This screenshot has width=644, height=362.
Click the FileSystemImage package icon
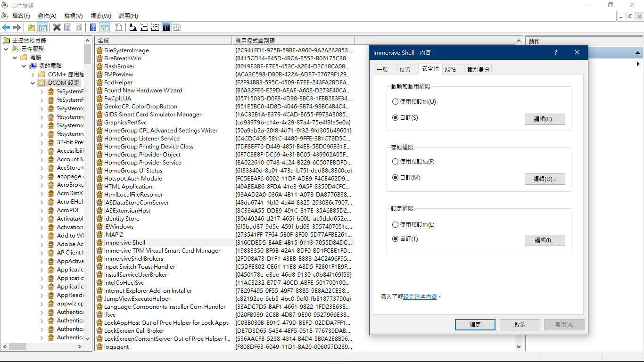click(99, 50)
